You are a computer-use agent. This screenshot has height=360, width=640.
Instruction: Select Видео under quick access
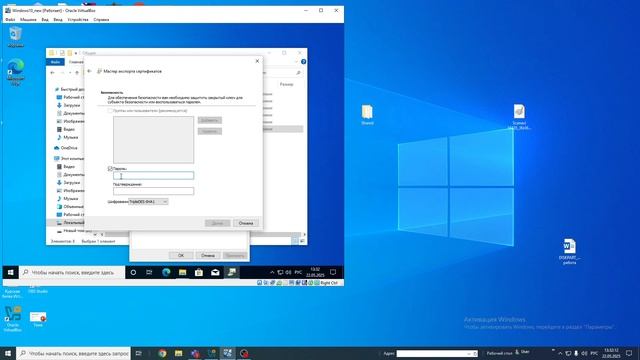[69, 129]
